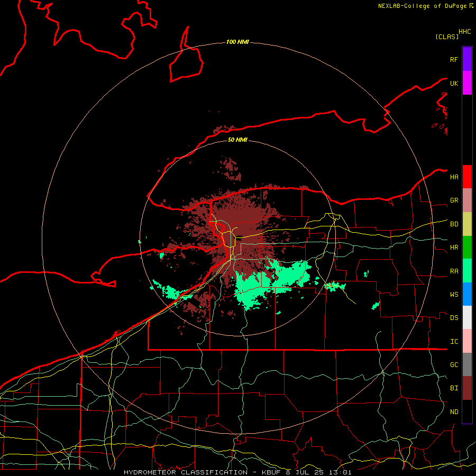Click the RA bright green legend swatch
This screenshot has height=476, width=476.
point(467,271)
